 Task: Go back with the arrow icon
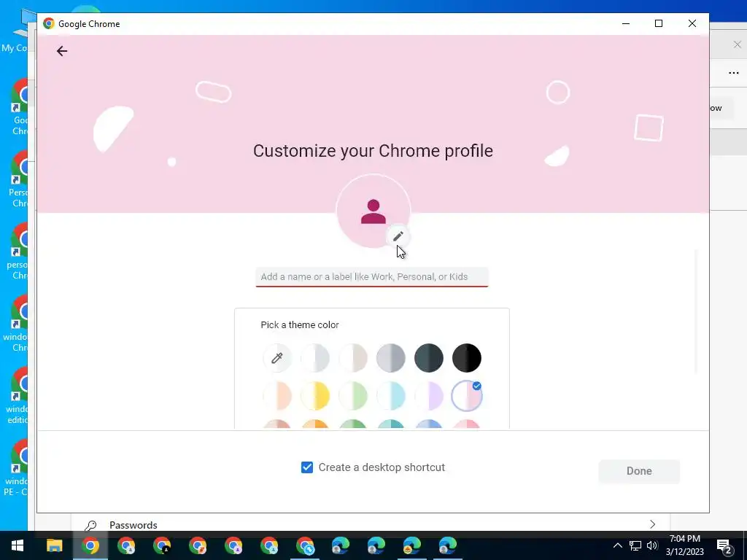click(62, 51)
